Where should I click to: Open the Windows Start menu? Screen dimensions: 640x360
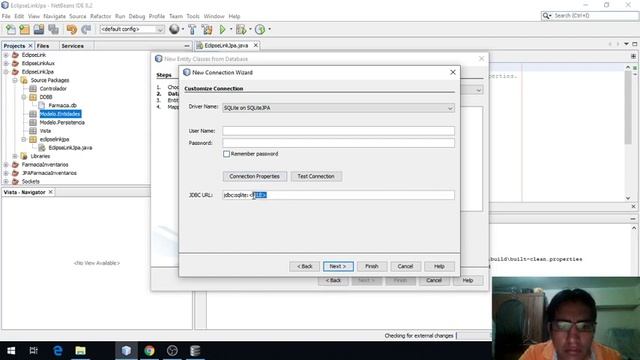point(11,351)
